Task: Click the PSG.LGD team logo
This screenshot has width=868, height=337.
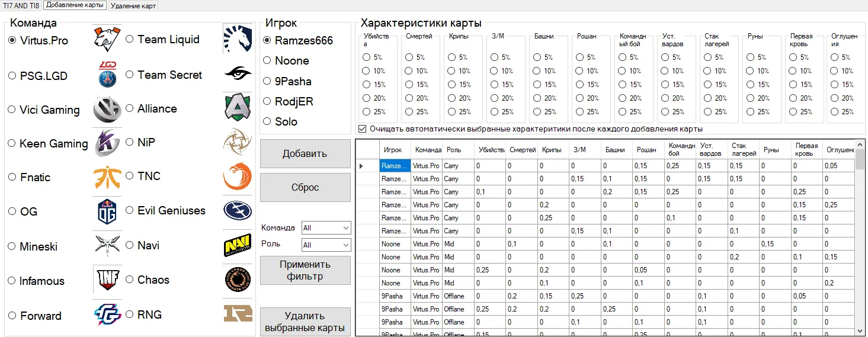Action: pyautogui.click(x=107, y=74)
